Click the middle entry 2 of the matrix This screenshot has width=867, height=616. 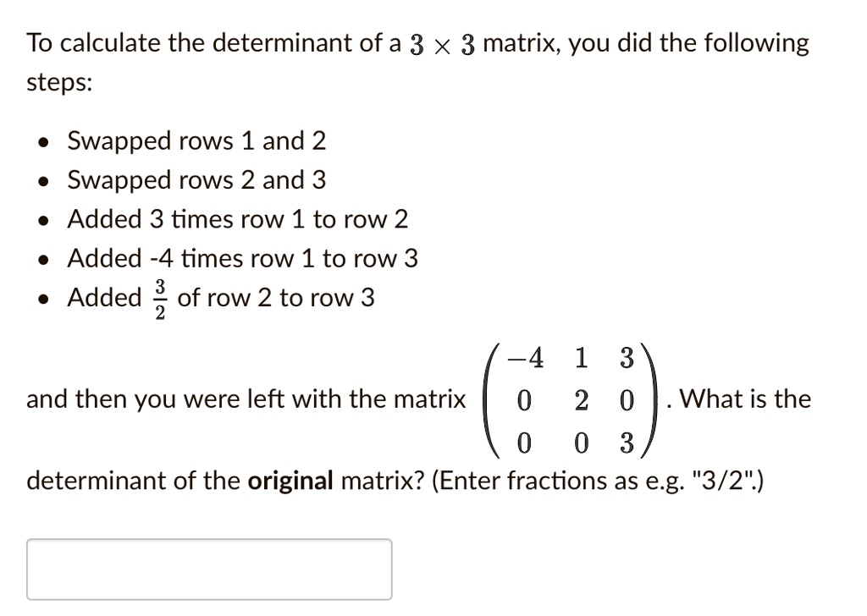581,400
